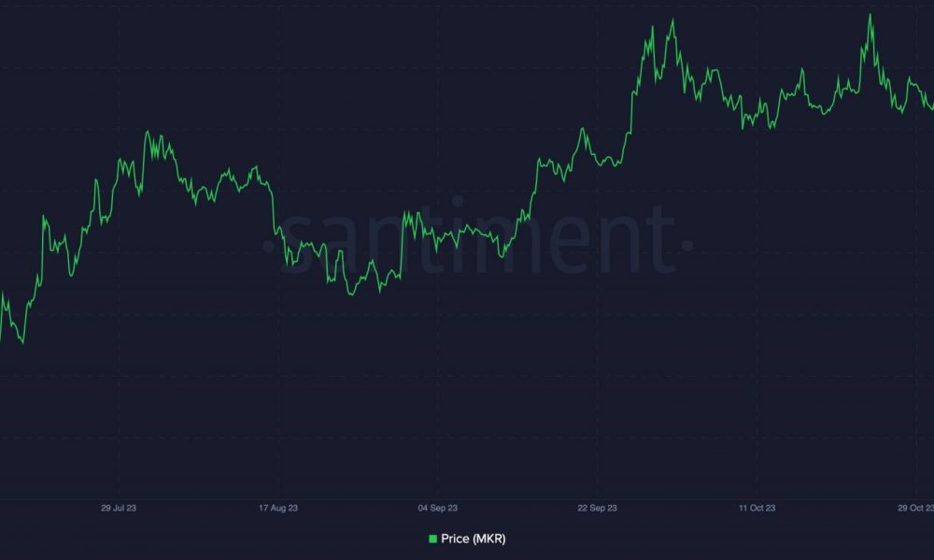The width and height of the screenshot is (934, 560).
Task: Click the price dip just before 11 Oct 23
Action: pos(743,127)
